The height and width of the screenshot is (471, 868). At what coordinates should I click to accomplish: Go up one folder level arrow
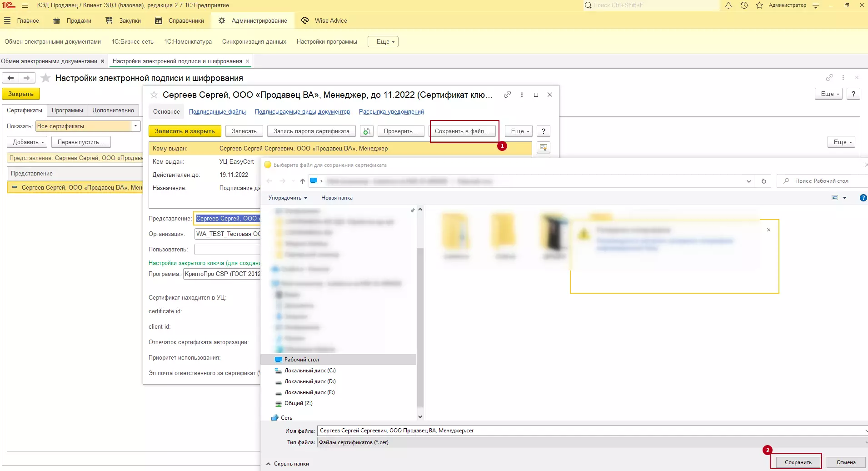click(x=303, y=181)
